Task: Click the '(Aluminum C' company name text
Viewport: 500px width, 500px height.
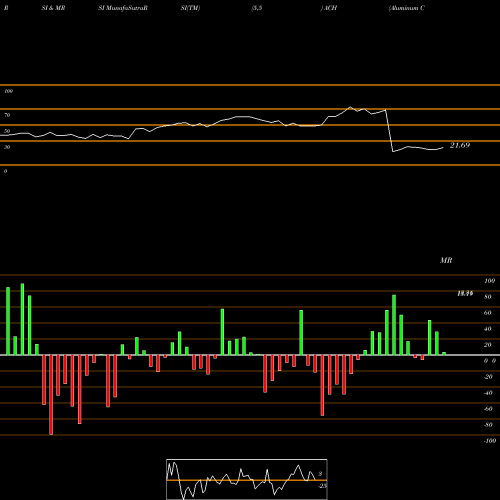Action: pyautogui.click(x=407, y=8)
